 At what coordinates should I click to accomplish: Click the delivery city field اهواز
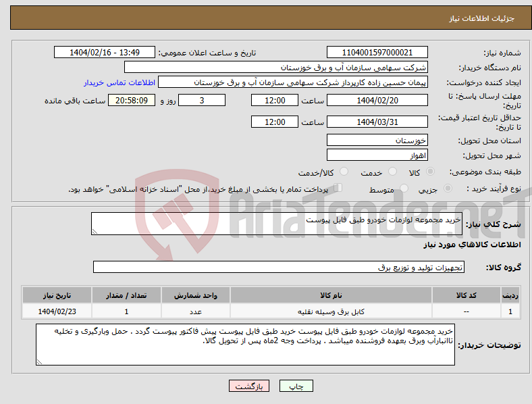point(377,155)
